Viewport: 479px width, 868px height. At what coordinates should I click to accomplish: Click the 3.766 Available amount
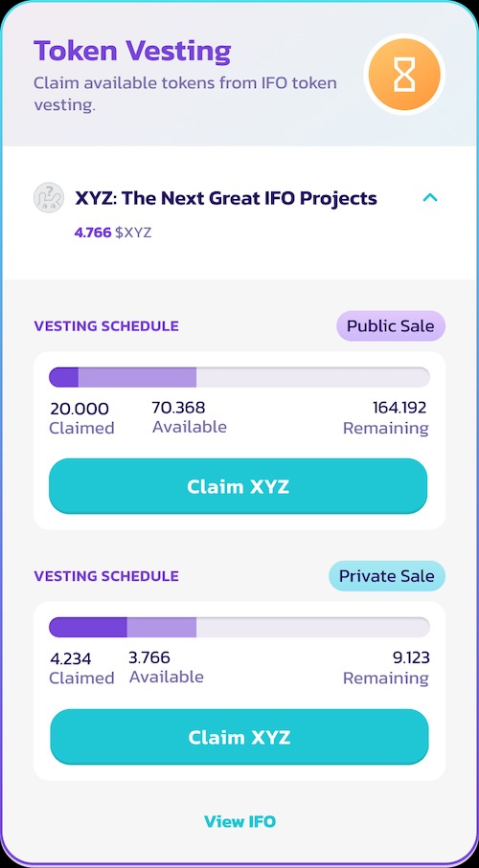click(x=149, y=657)
